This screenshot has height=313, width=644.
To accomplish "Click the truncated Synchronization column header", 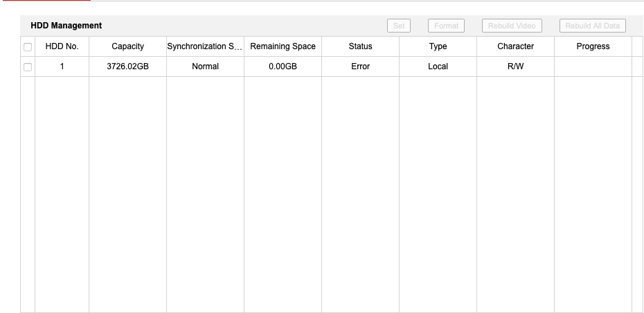I will coord(205,46).
